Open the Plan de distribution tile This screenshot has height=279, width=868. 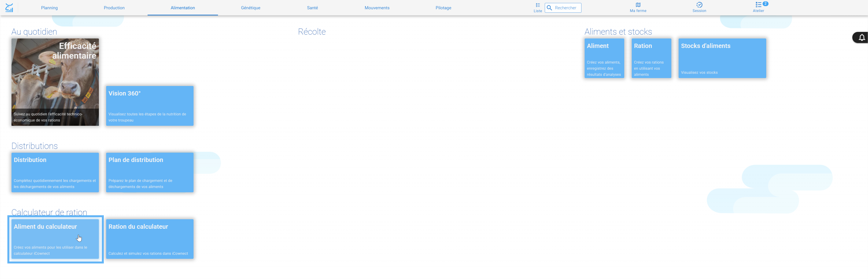click(150, 172)
